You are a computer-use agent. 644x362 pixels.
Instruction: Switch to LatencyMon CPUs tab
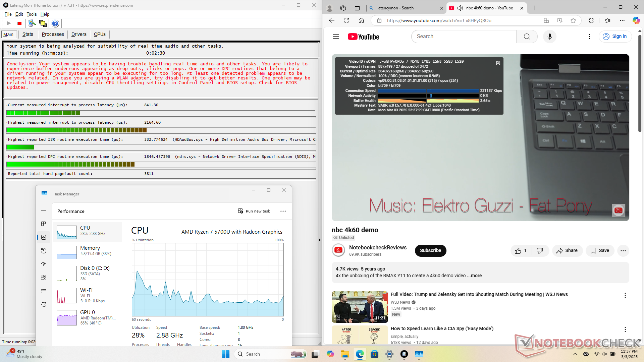(100, 34)
